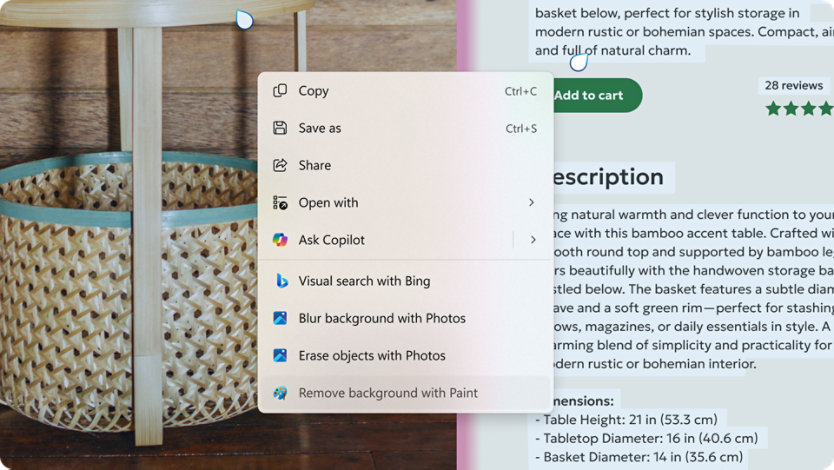Choose Remove background with Paint
This screenshot has width=834, height=470.
tap(406, 393)
